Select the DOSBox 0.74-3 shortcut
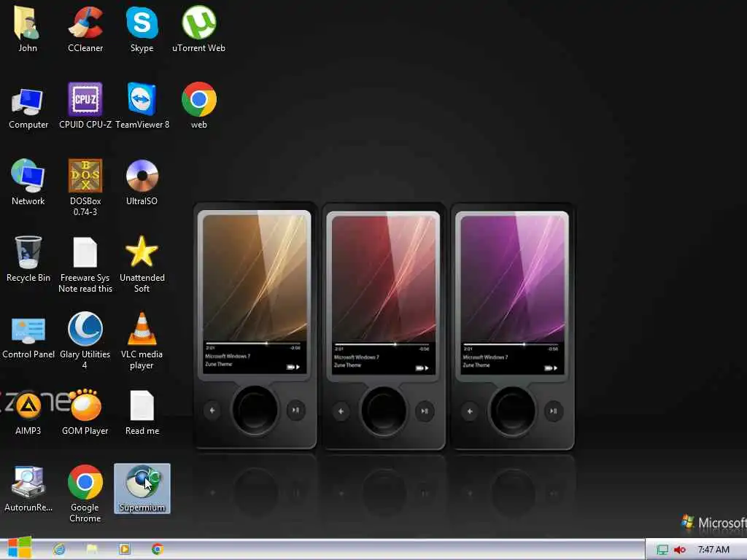The height and width of the screenshot is (560, 747). click(x=85, y=187)
